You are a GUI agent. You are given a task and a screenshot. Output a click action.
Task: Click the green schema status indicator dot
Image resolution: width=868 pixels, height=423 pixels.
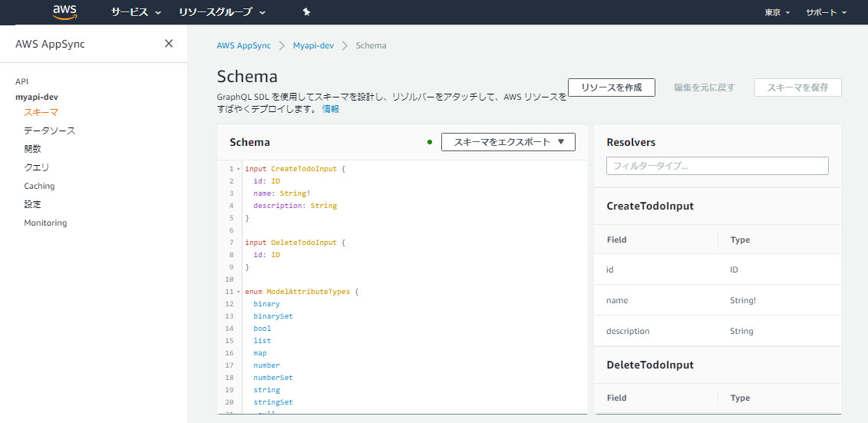(430, 142)
